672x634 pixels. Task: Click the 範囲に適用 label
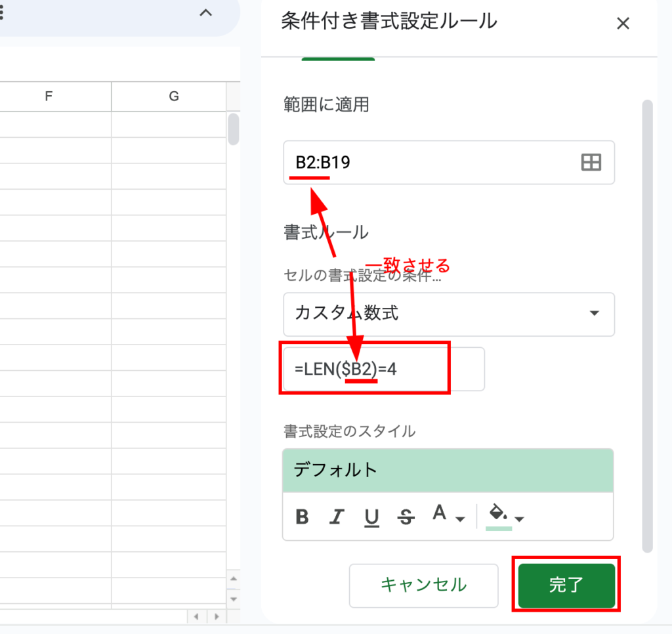(326, 104)
